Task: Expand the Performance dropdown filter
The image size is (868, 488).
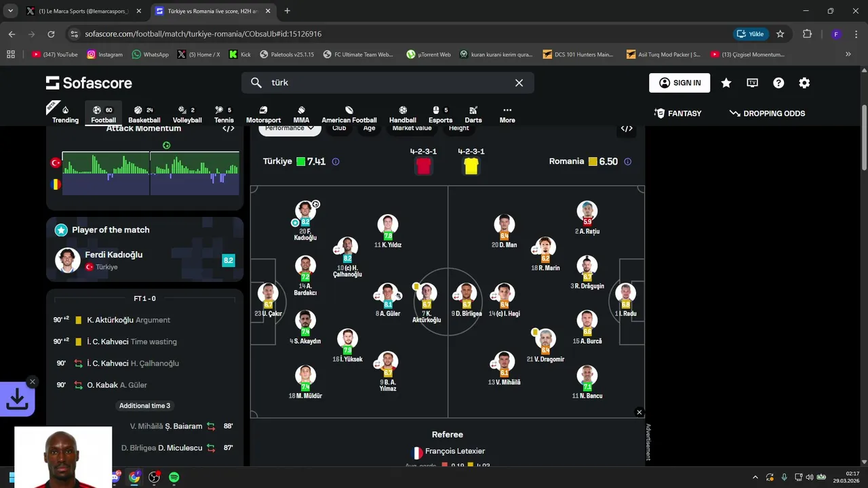Action: click(290, 128)
